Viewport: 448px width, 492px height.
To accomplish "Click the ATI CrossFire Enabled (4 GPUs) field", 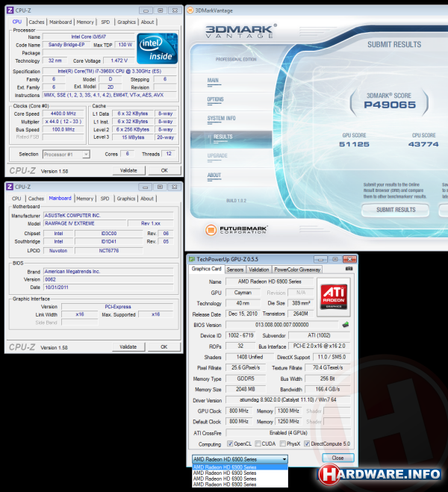I will pos(288,433).
